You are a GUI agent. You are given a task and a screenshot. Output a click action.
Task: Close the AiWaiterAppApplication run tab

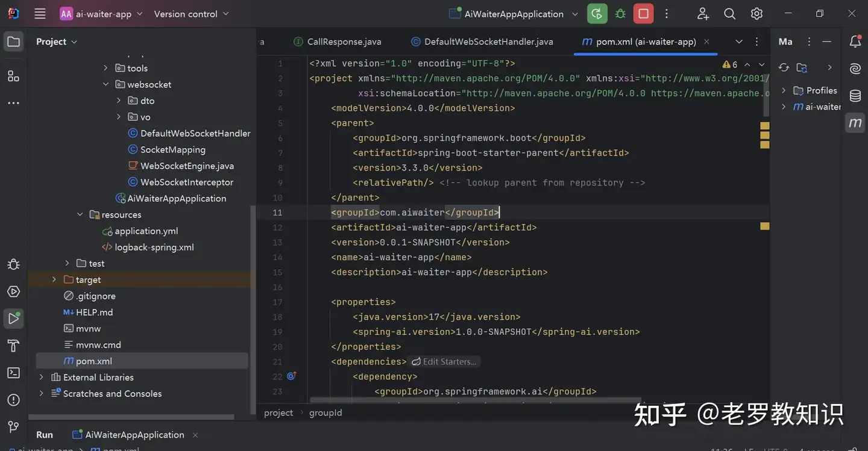pos(195,435)
